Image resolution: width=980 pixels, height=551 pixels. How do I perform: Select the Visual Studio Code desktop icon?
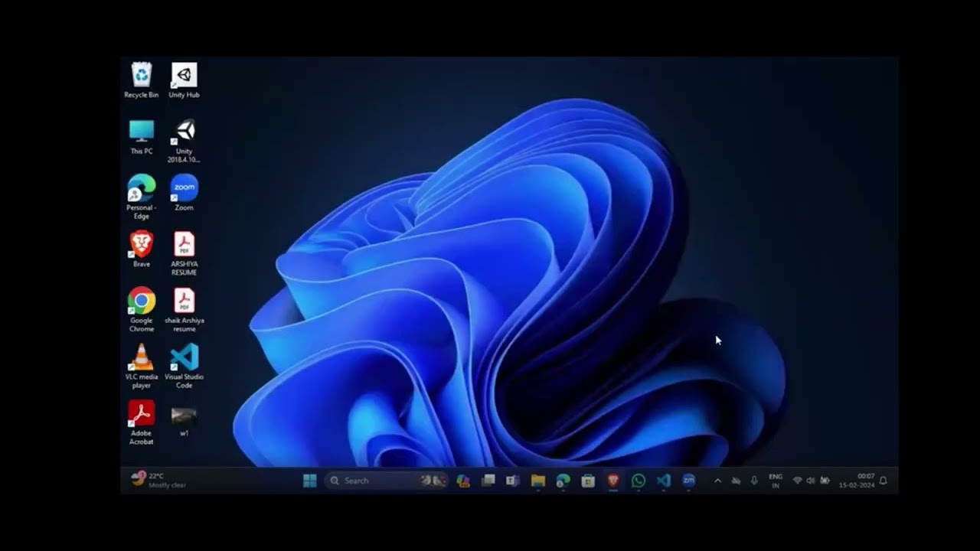click(184, 367)
